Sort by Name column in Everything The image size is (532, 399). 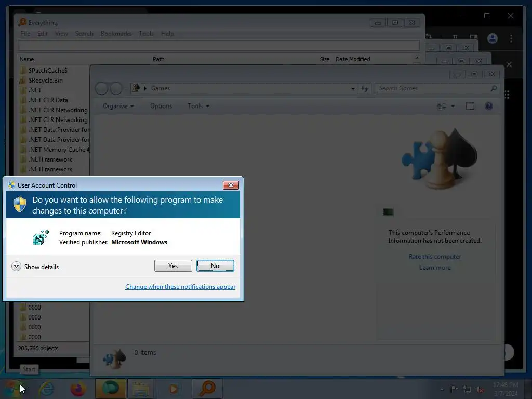[27, 59]
